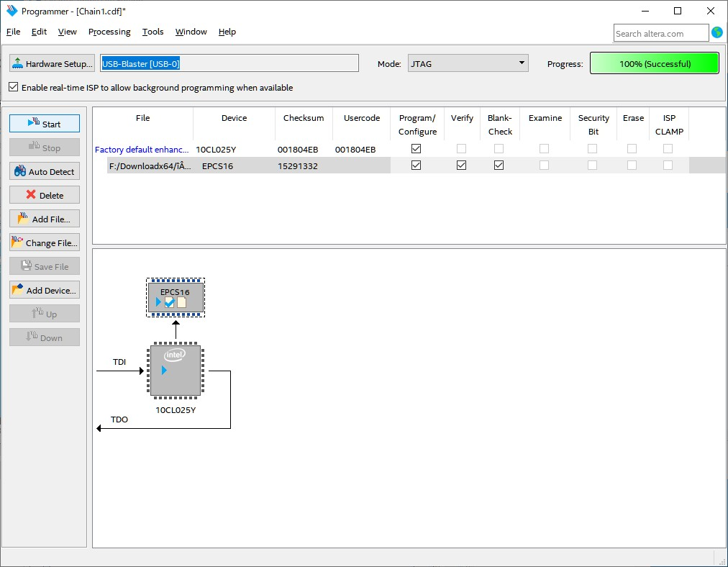Image resolution: width=728 pixels, height=567 pixels.
Task: Click the greyed Stop button
Action: [45, 148]
